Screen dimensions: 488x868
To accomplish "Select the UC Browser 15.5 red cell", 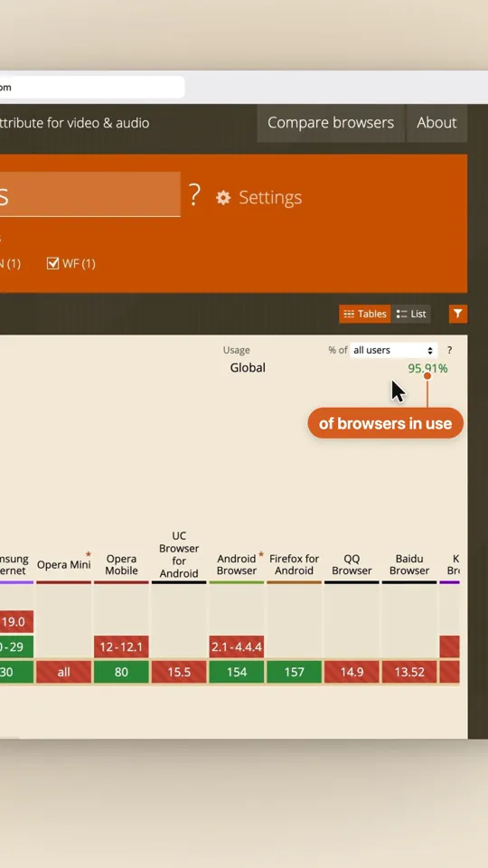I will pos(179,672).
